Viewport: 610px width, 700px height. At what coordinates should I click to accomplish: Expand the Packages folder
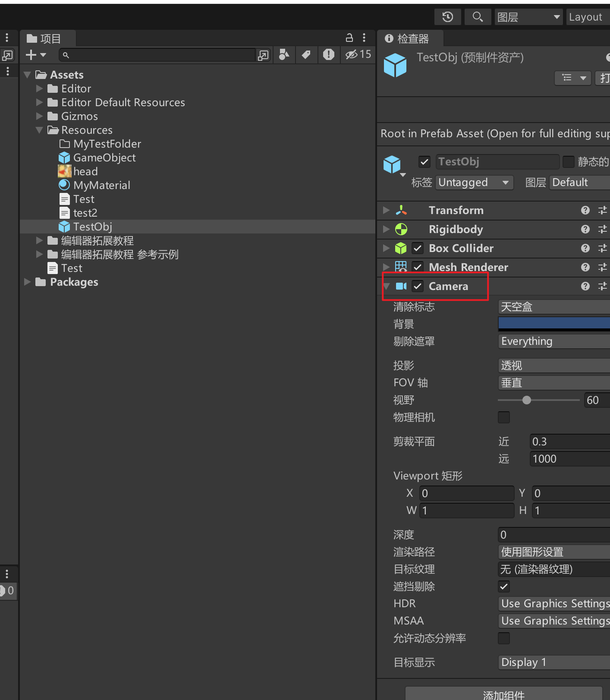28,282
